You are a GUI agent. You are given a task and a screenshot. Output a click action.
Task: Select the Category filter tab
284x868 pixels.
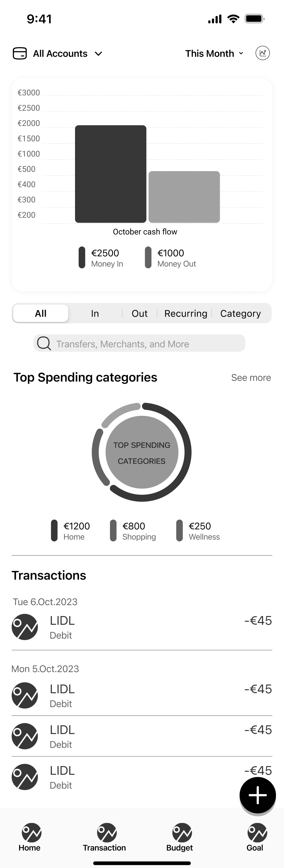point(240,313)
